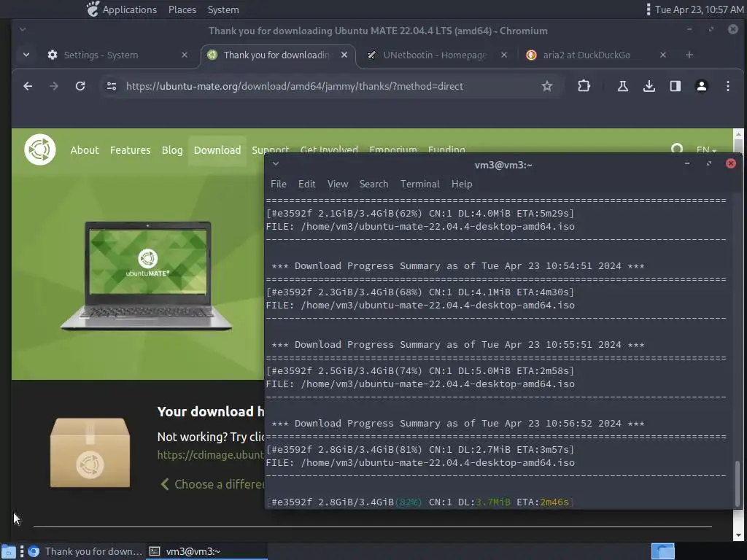Open site information icon in address bar
The height and width of the screenshot is (560, 747).
112,86
